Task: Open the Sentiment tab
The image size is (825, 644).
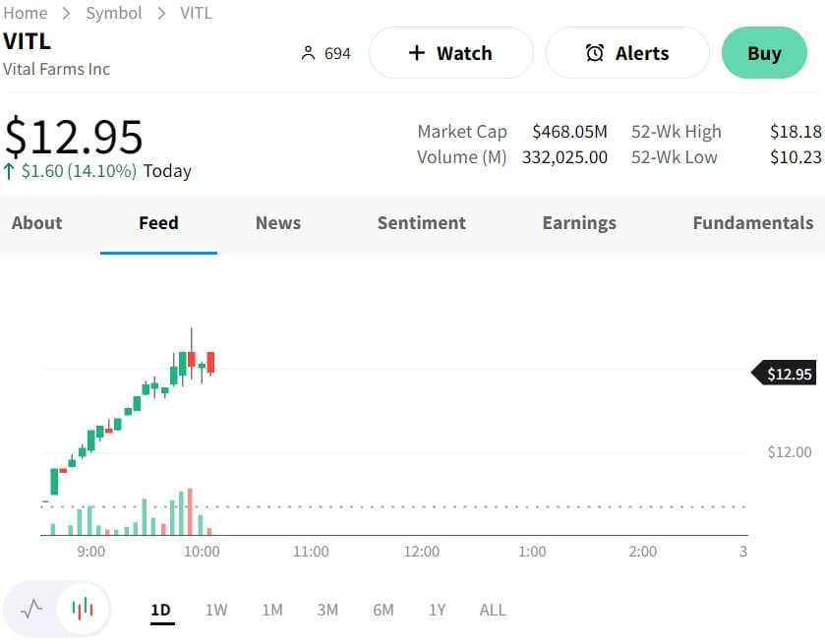Action: (x=422, y=223)
